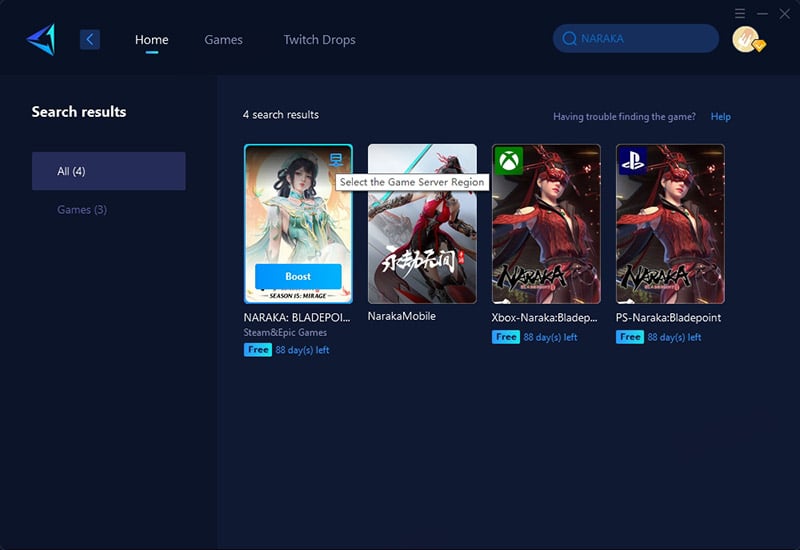Go back using the arrow button
800x550 pixels.
90,39
